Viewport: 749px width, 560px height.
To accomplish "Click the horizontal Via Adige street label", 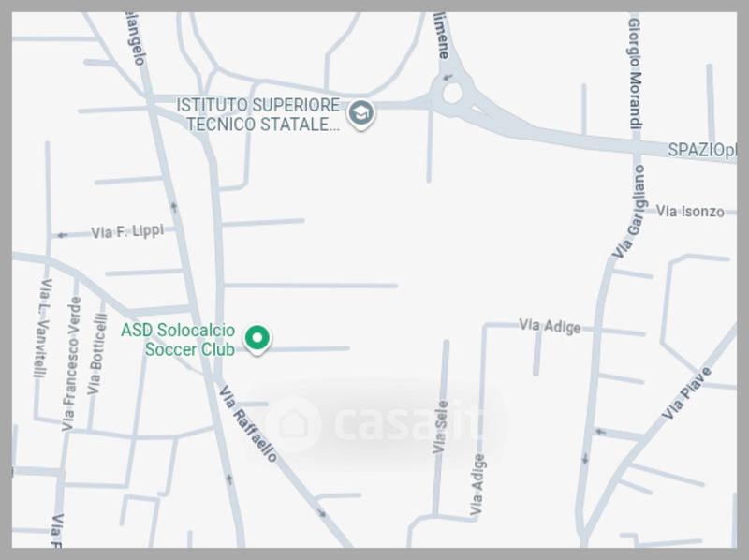I will pos(550,326).
